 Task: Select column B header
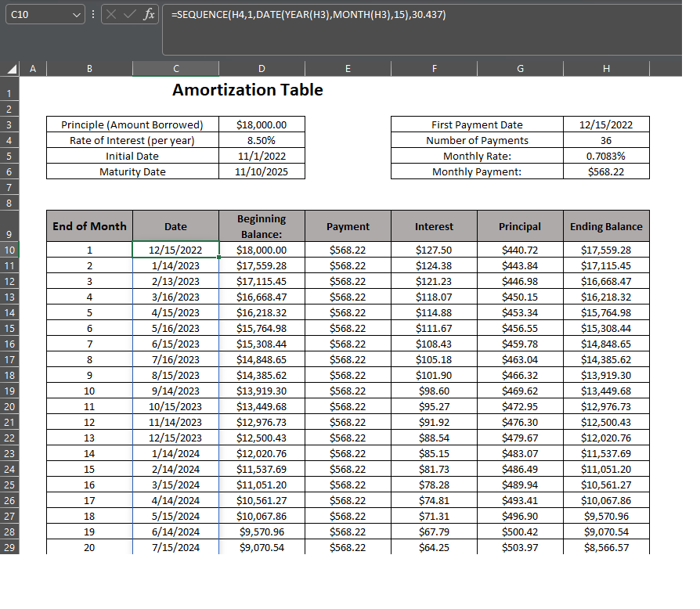pyautogui.click(x=89, y=69)
